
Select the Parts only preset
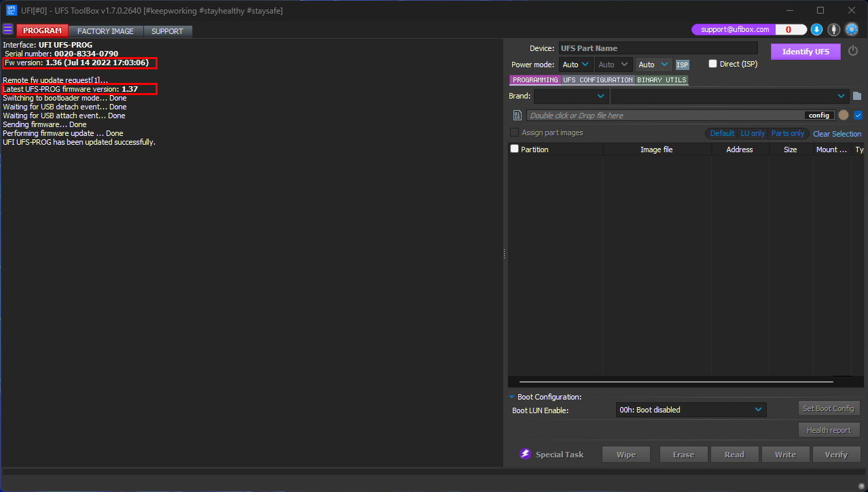(788, 133)
